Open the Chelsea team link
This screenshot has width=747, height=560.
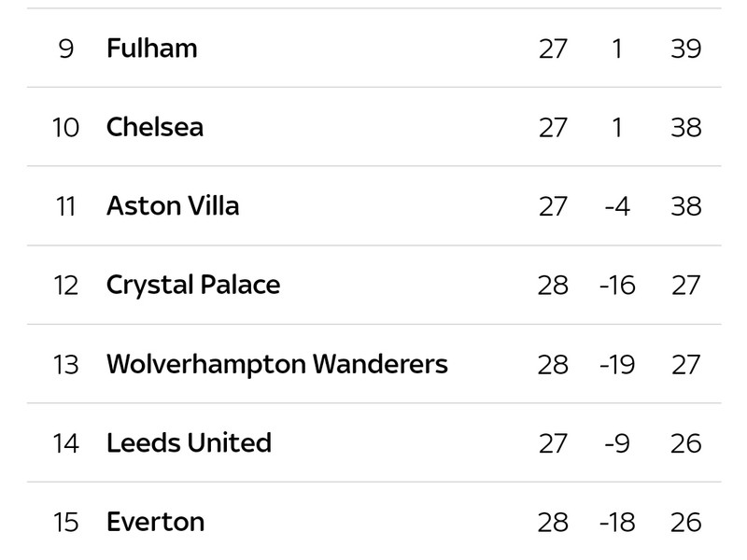coord(155,127)
